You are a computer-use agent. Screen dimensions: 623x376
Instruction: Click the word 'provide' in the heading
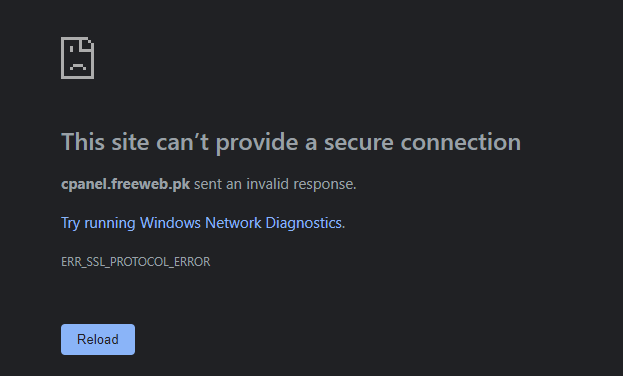[257, 142]
